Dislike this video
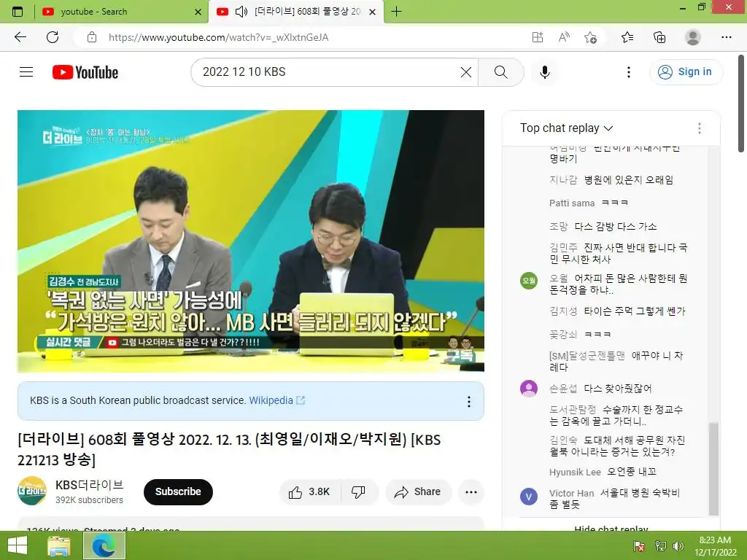 pos(359,492)
